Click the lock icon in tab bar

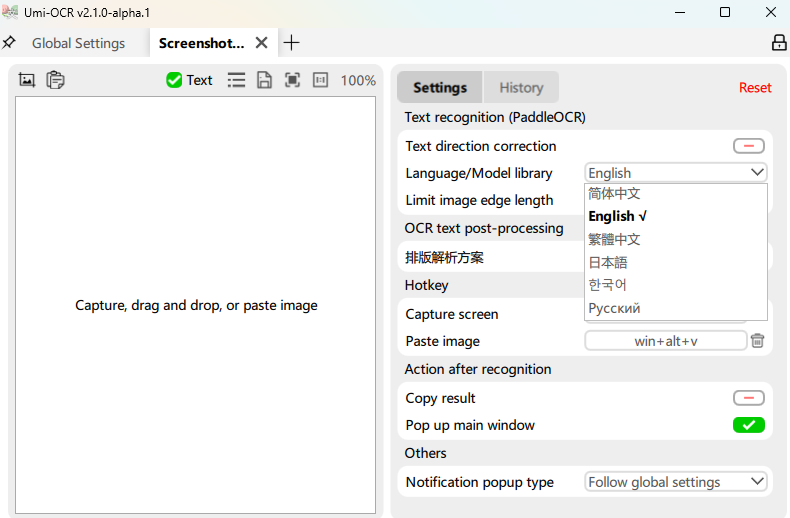tap(778, 43)
